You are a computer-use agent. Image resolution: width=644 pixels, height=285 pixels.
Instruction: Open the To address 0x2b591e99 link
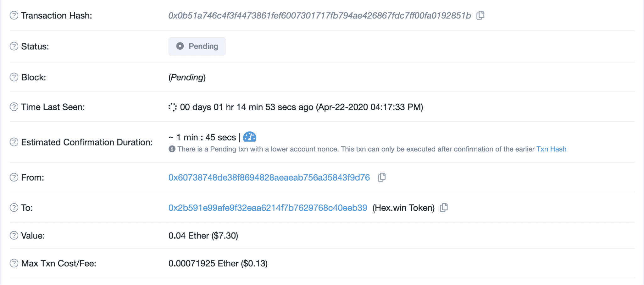268,208
